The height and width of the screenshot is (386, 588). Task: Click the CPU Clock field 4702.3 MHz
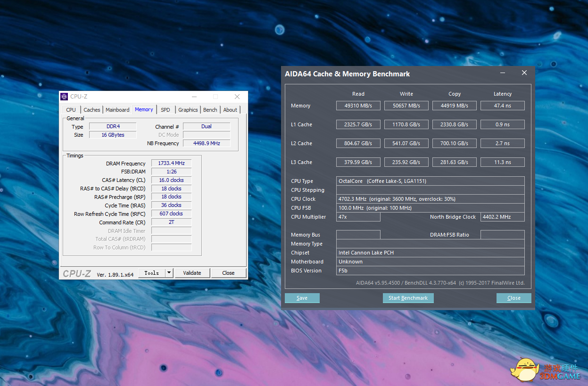click(x=431, y=199)
